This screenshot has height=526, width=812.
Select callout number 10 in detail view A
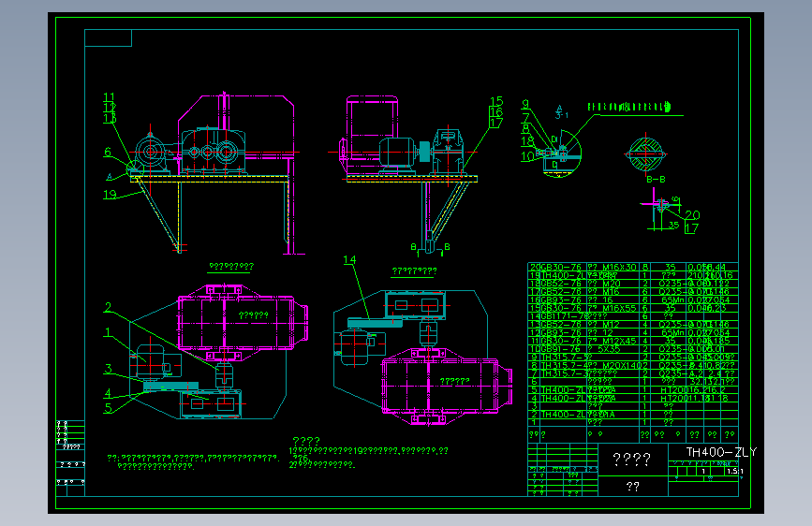coord(527,155)
